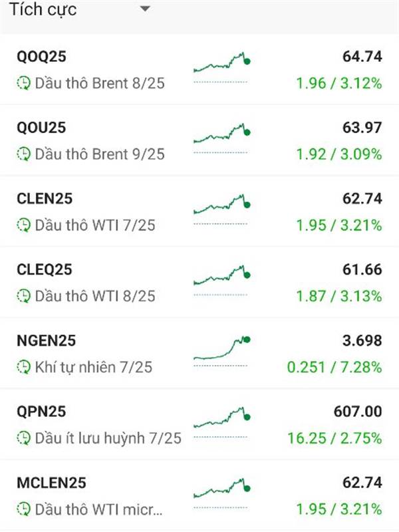The image size is (399, 532).
Task: Select the CLEQ25 ticker symbol
Action: (x=45, y=269)
